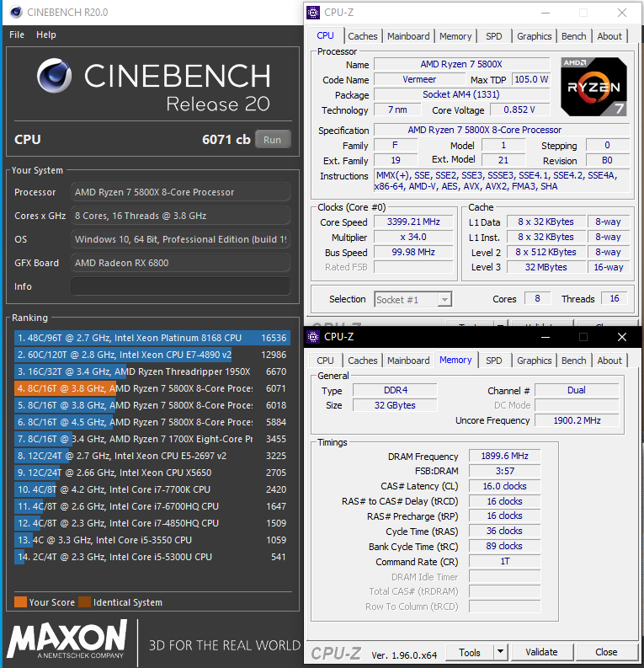The image size is (644, 668).
Task: Select the Threadripper 1950X ranking entry
Action: (152, 371)
